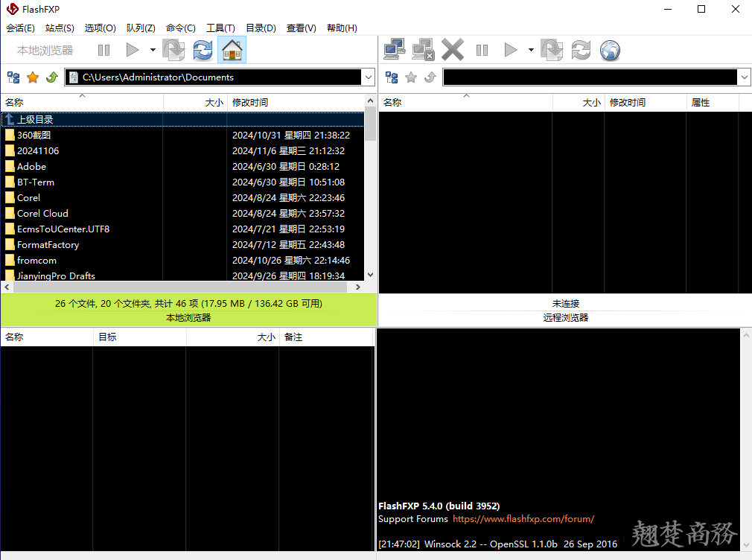752x560 pixels.
Task: Expand the local path dropdown
Action: click(369, 77)
